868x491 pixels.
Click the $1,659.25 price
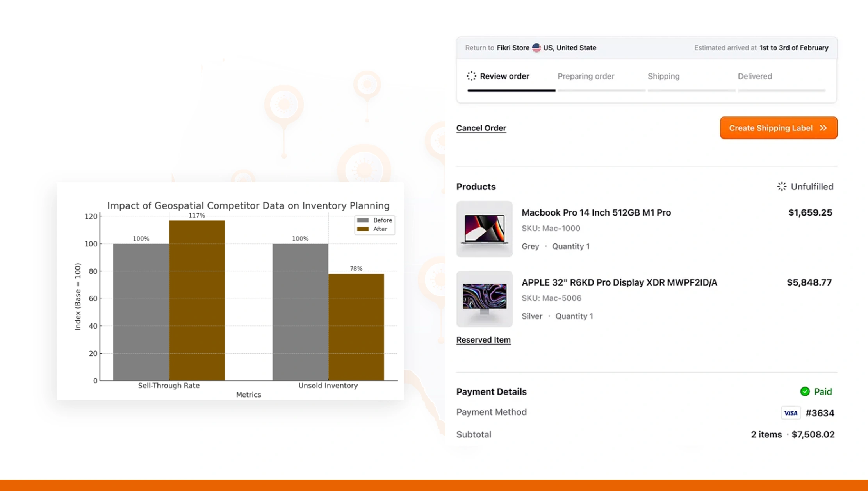810,212
